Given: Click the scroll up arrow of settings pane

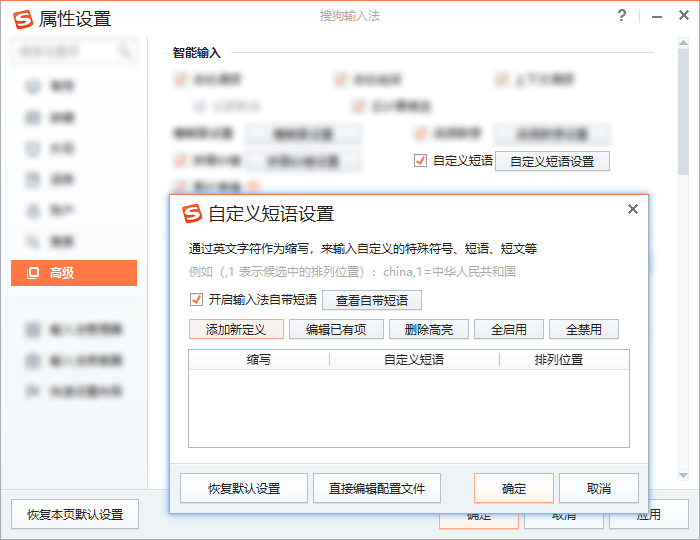Looking at the screenshot, I should click(683, 42).
